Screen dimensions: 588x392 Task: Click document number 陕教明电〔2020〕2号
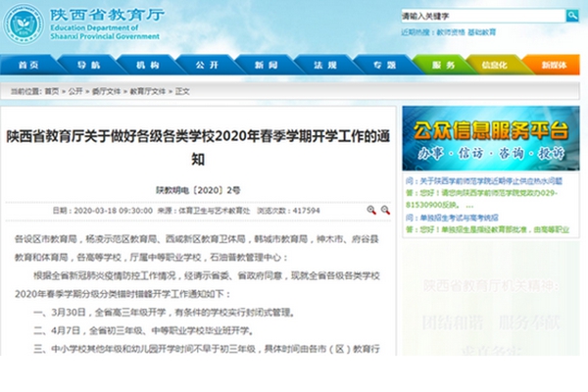coord(198,190)
